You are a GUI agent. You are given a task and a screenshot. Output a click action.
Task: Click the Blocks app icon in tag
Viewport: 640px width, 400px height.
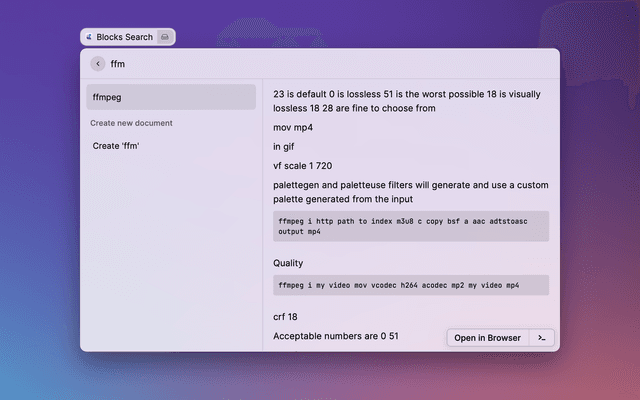(x=89, y=37)
